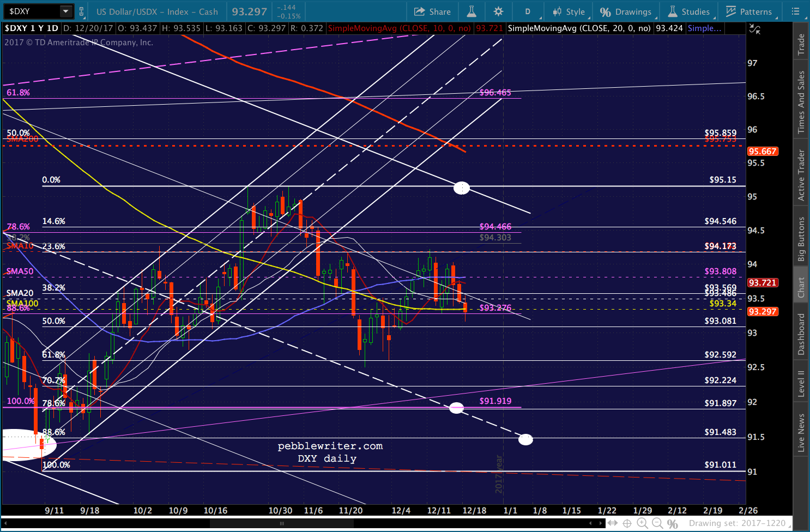Click the 95.667 price bubble

click(763, 152)
